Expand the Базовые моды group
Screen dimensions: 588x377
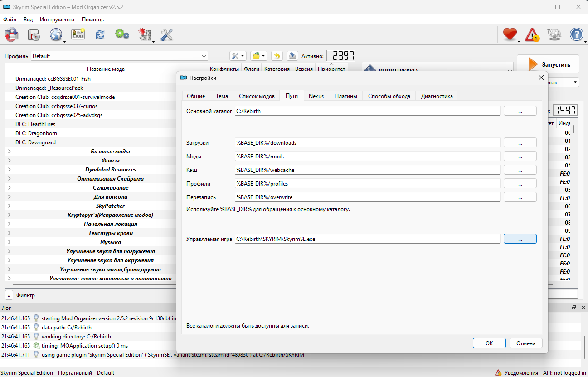pyautogui.click(x=10, y=152)
